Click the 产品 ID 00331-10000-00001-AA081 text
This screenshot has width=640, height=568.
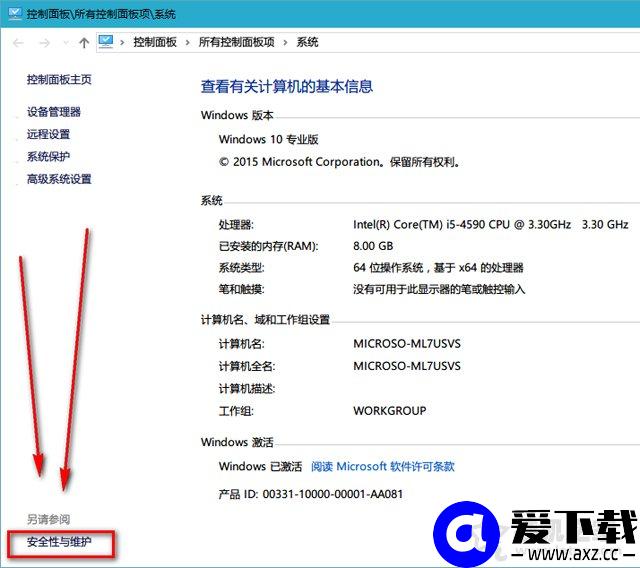click(x=311, y=494)
